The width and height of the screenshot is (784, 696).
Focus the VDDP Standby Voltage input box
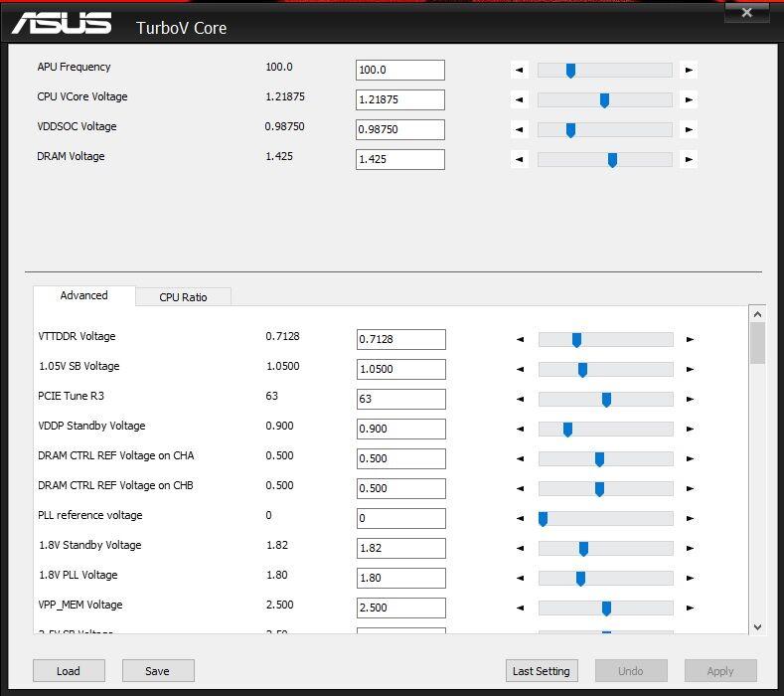click(x=401, y=429)
